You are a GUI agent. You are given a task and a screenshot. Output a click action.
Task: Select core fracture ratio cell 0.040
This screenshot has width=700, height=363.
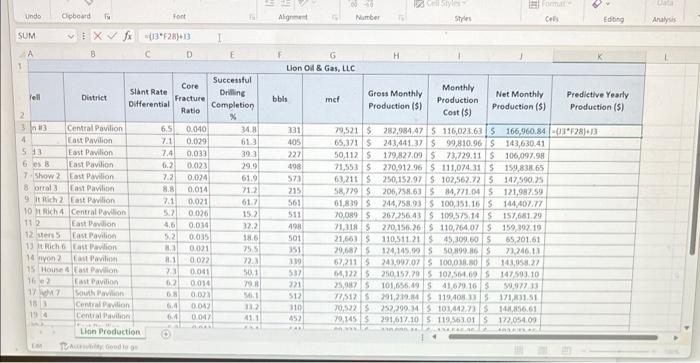point(190,129)
